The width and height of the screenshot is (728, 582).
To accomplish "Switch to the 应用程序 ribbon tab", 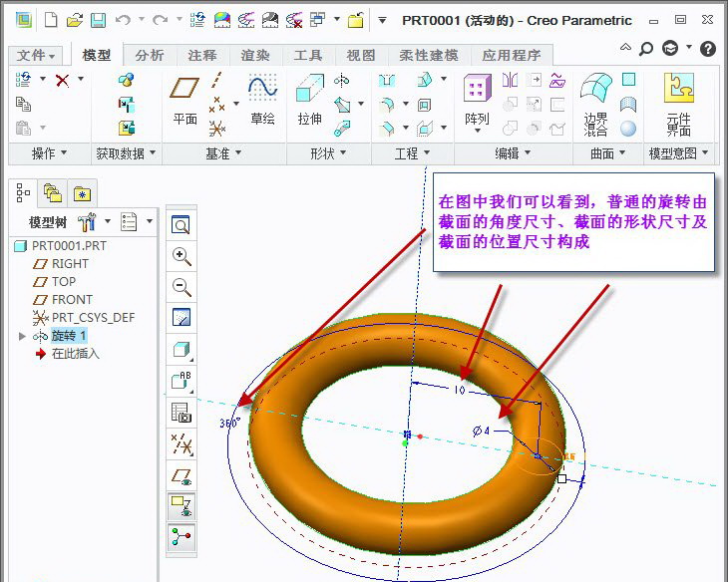I will click(512, 55).
